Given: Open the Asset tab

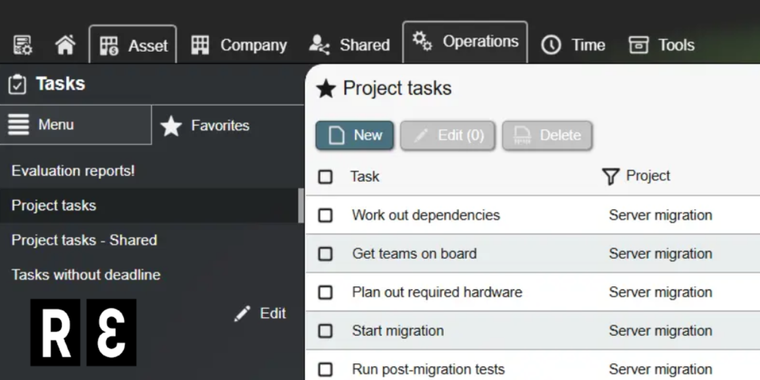Looking at the screenshot, I should click(133, 45).
